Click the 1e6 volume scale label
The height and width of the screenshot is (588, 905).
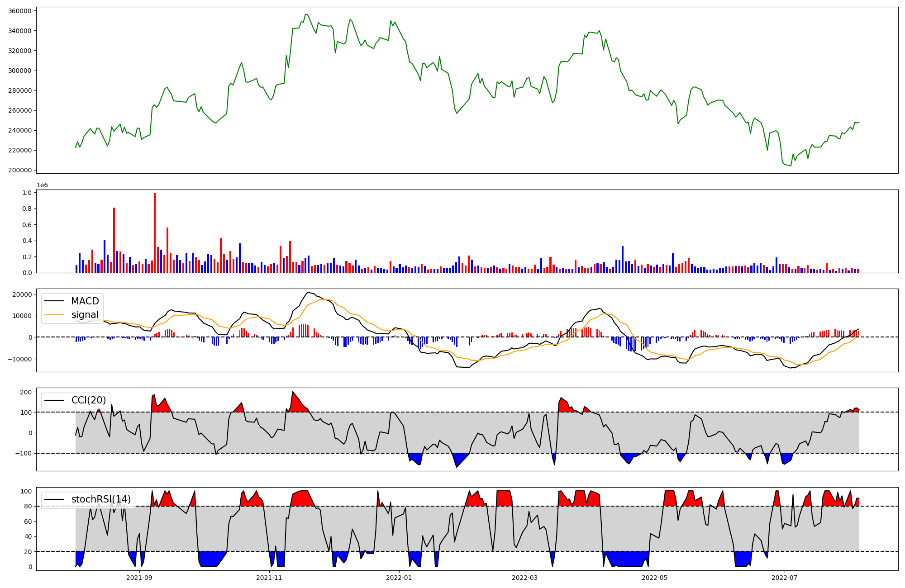(x=42, y=185)
